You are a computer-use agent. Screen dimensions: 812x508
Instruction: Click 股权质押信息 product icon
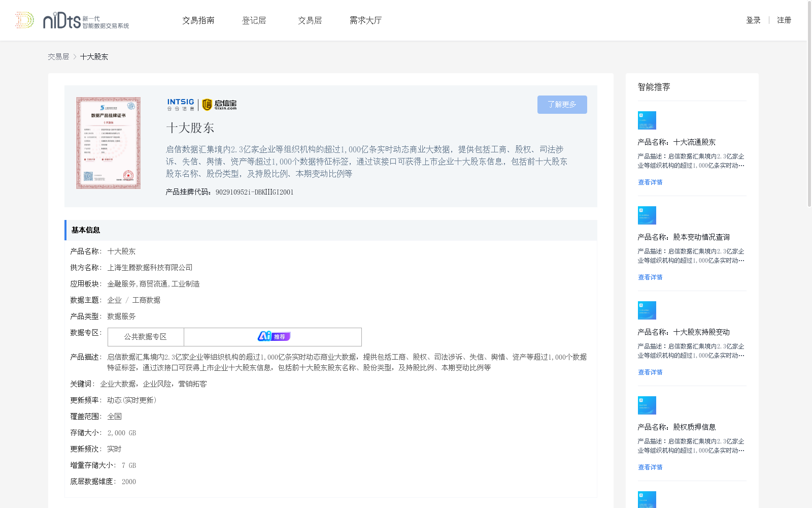click(x=647, y=405)
